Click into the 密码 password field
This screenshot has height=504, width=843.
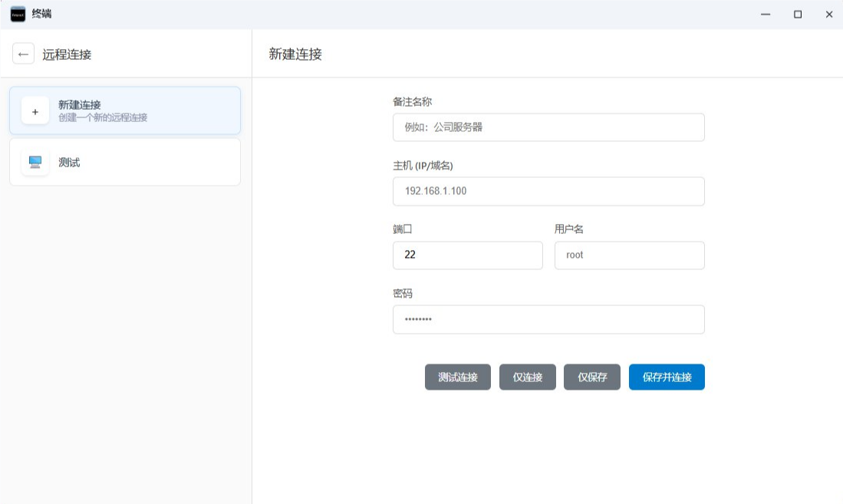coord(548,319)
